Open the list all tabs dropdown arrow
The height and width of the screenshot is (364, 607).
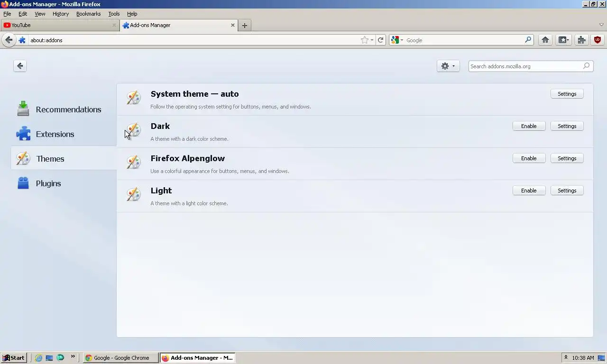[x=602, y=25]
